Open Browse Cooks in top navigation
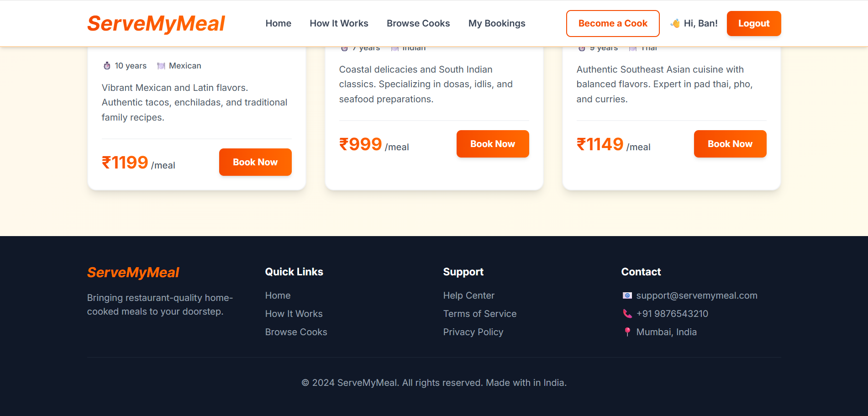The width and height of the screenshot is (868, 416). click(418, 23)
